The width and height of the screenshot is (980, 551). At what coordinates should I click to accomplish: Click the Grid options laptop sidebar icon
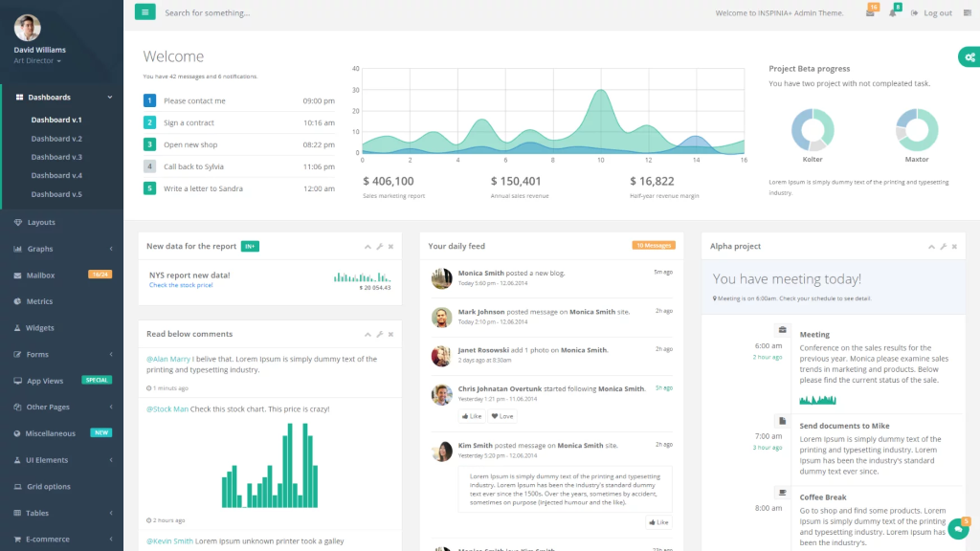click(x=17, y=487)
